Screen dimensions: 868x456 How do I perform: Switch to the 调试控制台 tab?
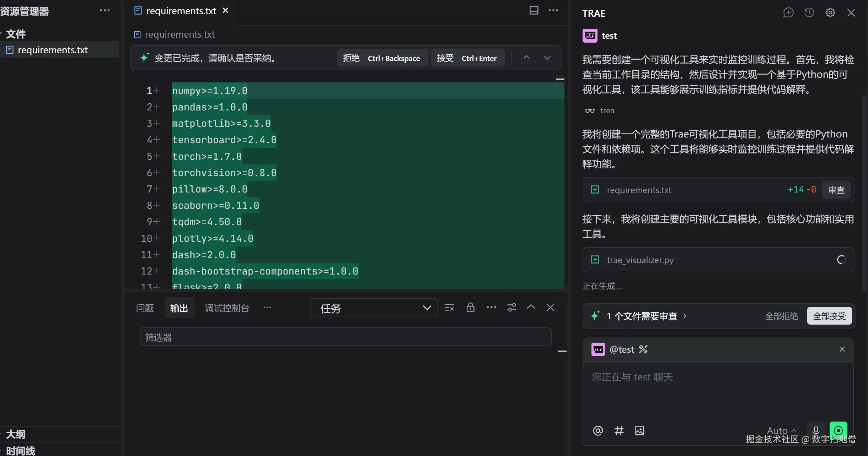227,308
